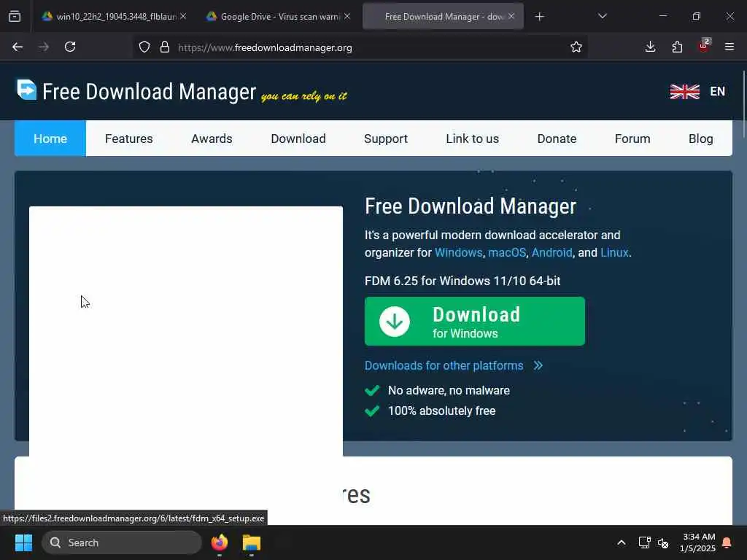Click the Firefox View icon in tab bar
Screen dimensions: 747x560
click(15, 16)
